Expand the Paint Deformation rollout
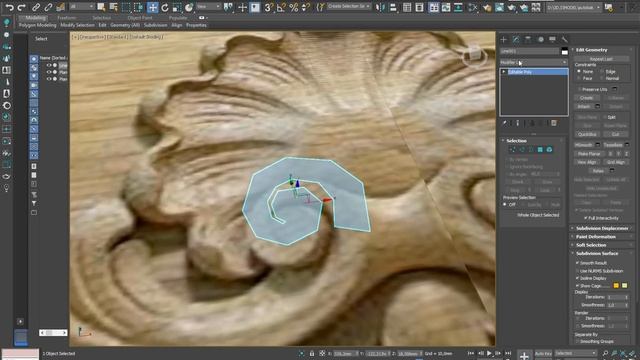This screenshot has width=640, height=360. pos(596,237)
